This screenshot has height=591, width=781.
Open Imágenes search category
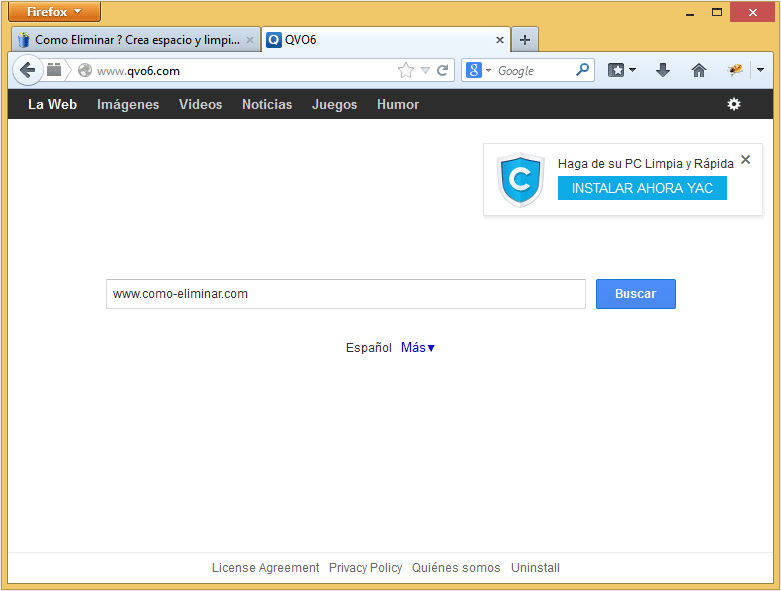(x=128, y=104)
